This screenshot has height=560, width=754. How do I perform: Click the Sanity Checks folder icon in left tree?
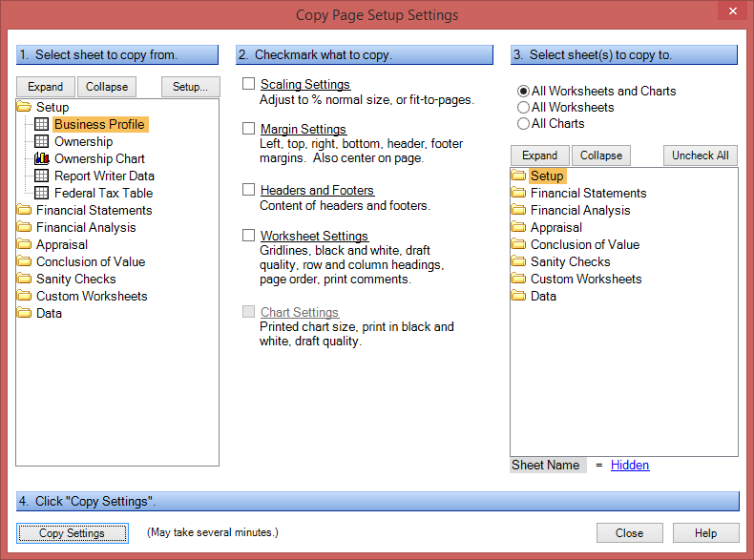click(24, 279)
